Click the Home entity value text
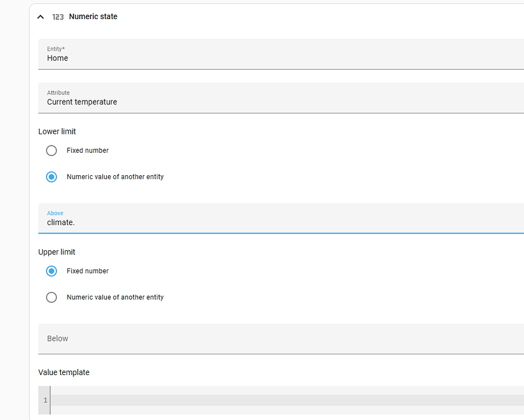This screenshot has height=420, width=524. pyautogui.click(x=57, y=58)
